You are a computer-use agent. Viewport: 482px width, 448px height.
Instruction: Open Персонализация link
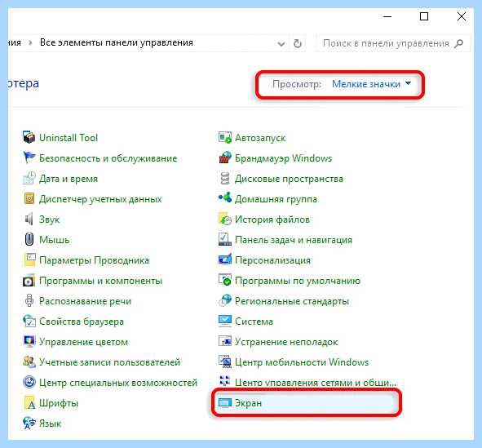[273, 260]
